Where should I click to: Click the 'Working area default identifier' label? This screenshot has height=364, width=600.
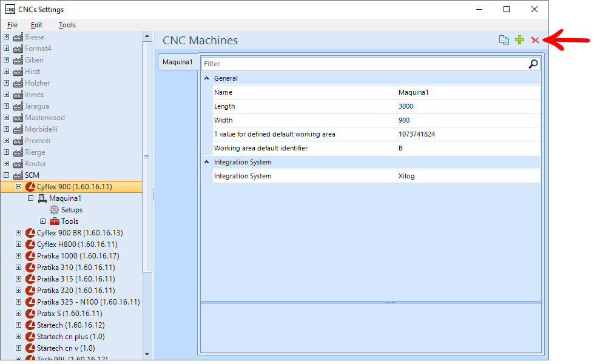pos(261,148)
